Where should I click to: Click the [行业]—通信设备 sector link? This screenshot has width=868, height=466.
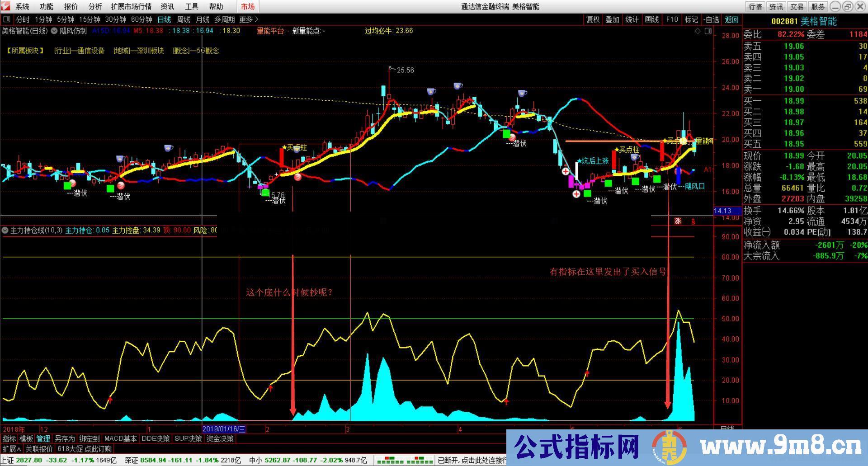pyautogui.click(x=79, y=51)
